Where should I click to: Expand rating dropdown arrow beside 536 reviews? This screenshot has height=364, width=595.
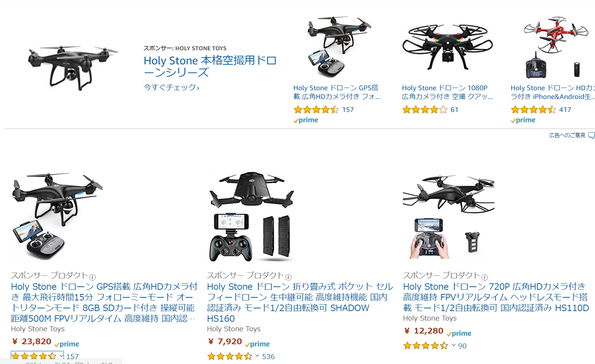[x=257, y=356]
